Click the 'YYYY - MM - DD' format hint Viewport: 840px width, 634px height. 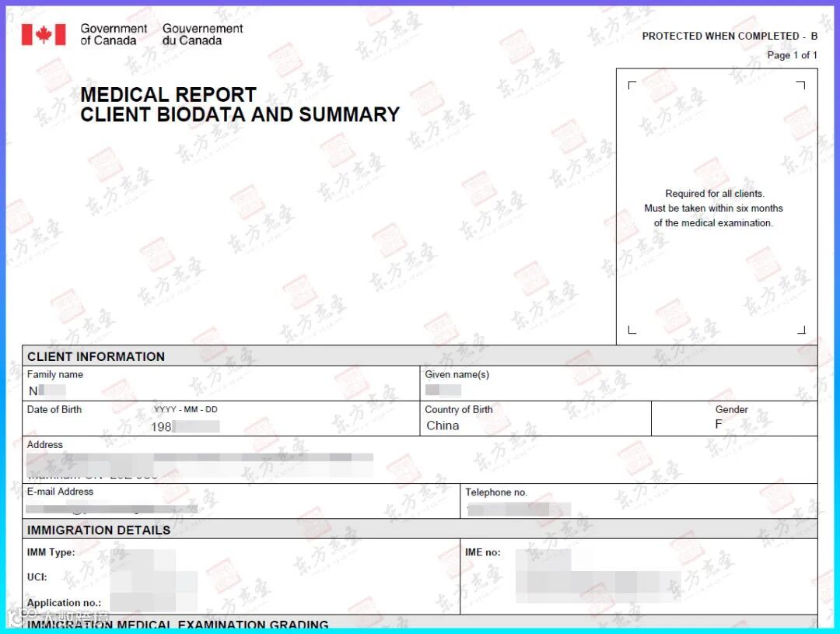185,409
